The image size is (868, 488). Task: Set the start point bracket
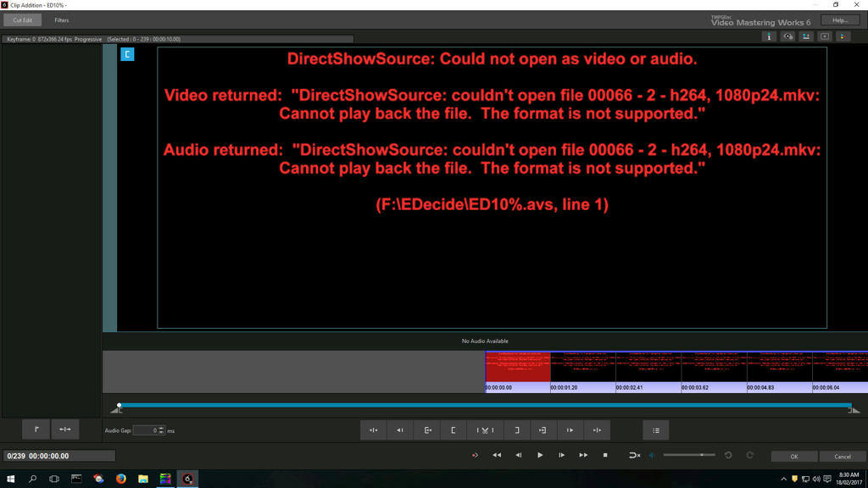tap(453, 430)
